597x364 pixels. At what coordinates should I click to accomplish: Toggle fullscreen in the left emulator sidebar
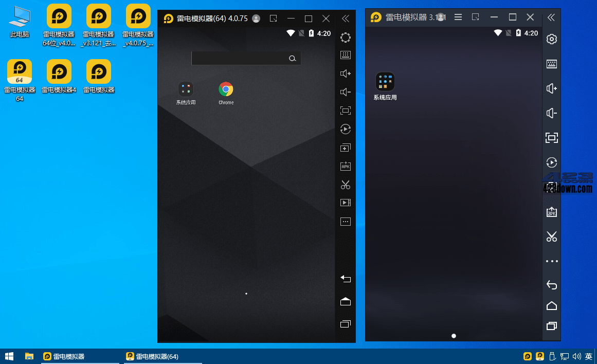point(346,111)
